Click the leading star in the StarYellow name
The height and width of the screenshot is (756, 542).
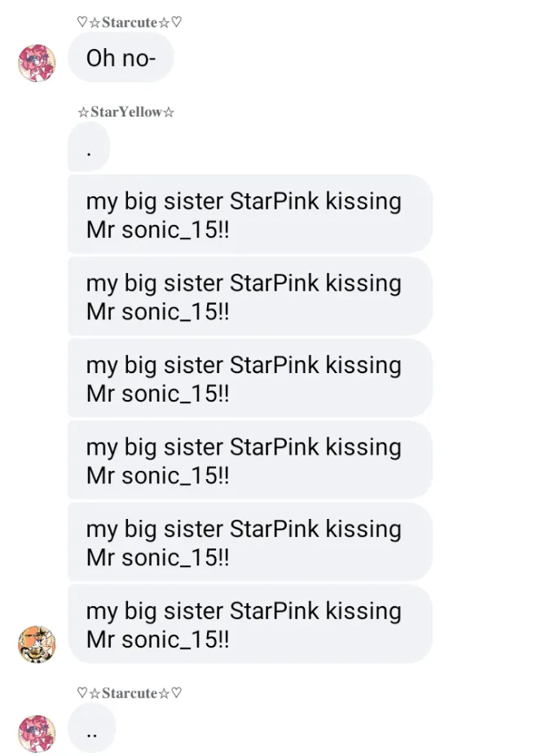point(82,112)
